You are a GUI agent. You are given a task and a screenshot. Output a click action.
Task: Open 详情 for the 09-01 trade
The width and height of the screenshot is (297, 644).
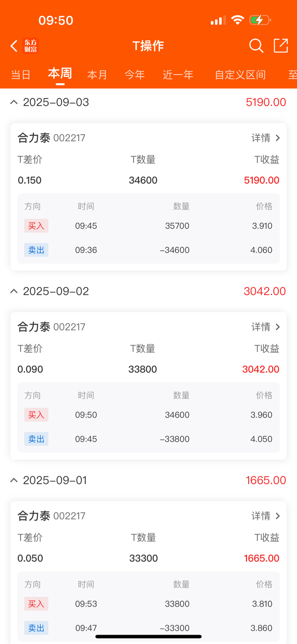266,516
